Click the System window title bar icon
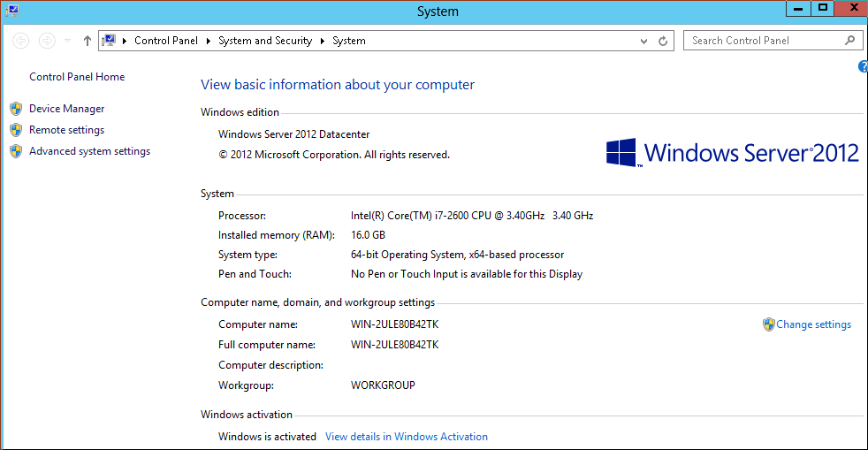Viewport: 868px width, 450px height. (x=11, y=11)
